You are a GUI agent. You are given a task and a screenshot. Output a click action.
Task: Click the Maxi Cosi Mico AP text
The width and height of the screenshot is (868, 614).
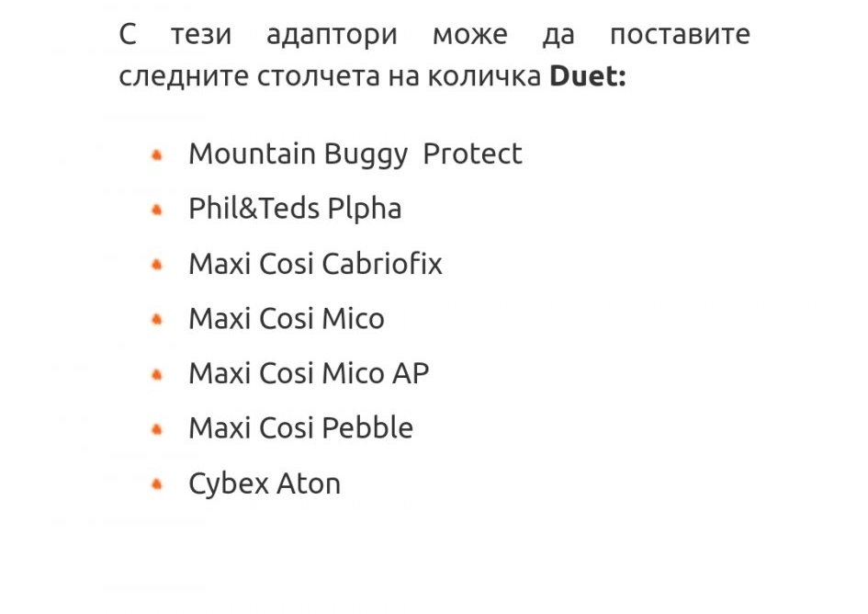(x=309, y=374)
